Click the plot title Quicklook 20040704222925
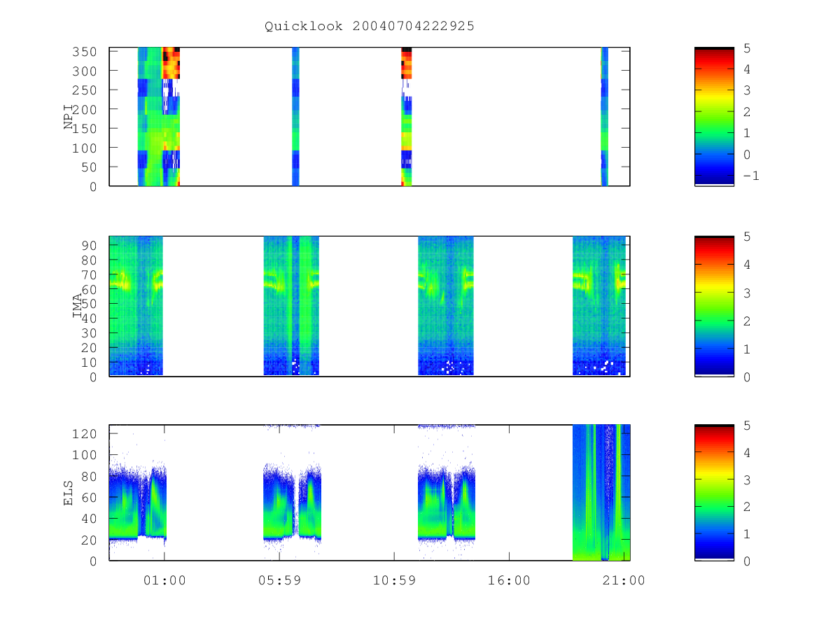 370,26
